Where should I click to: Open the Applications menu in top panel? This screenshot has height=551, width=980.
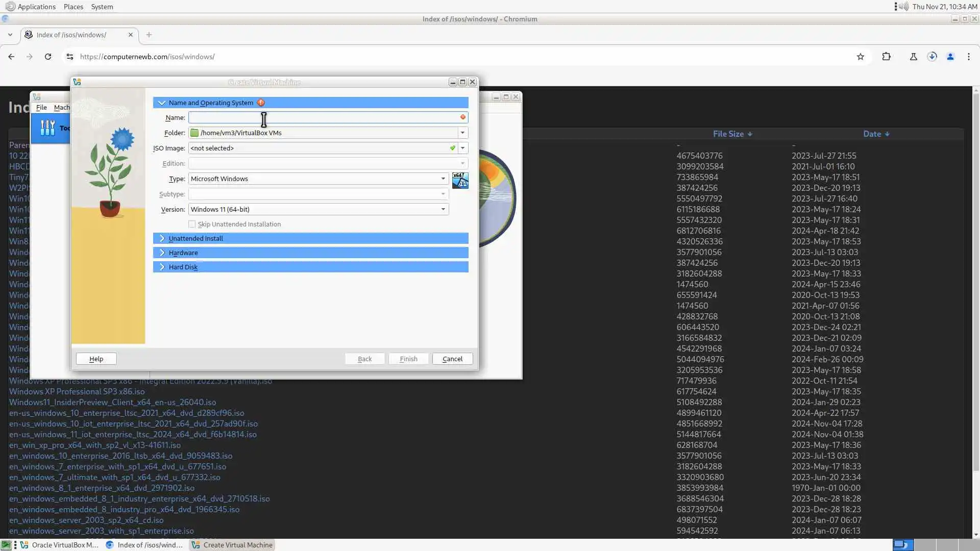pyautogui.click(x=36, y=7)
